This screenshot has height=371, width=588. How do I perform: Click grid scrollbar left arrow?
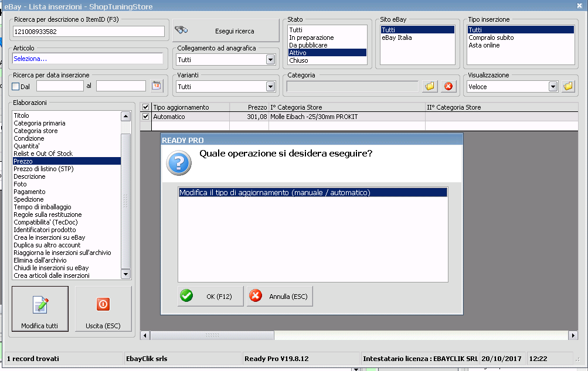pos(145,335)
